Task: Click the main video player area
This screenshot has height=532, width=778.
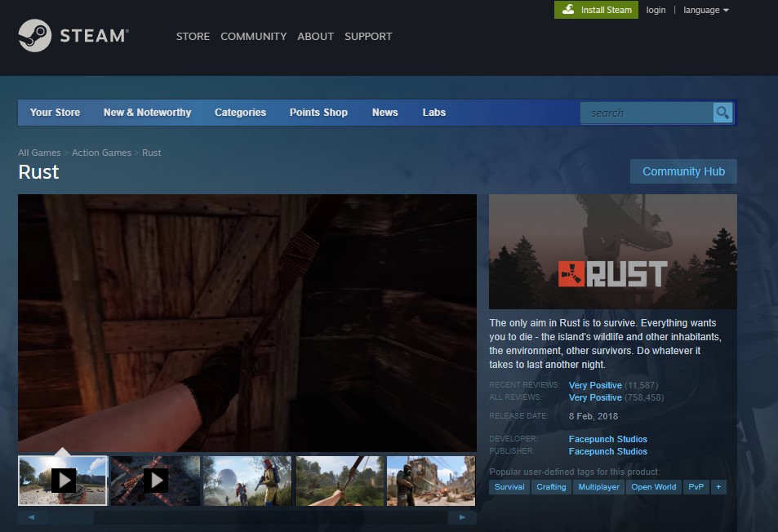Action: point(247,323)
